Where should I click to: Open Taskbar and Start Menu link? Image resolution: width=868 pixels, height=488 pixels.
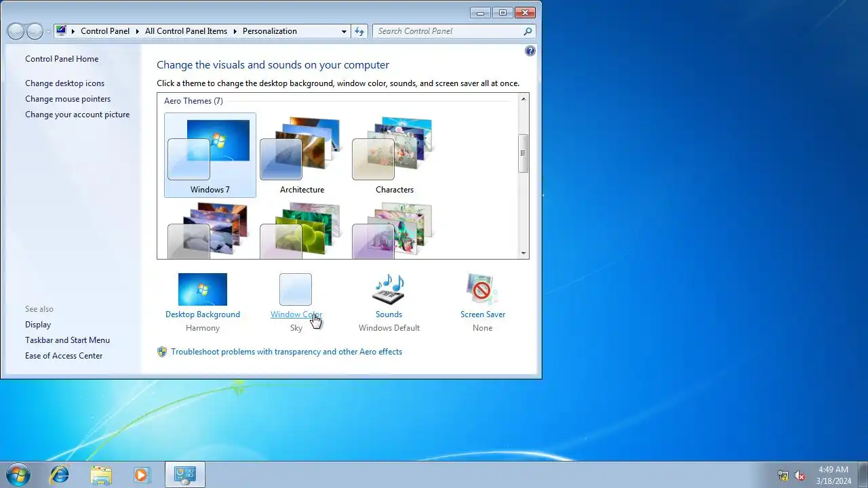coord(67,340)
